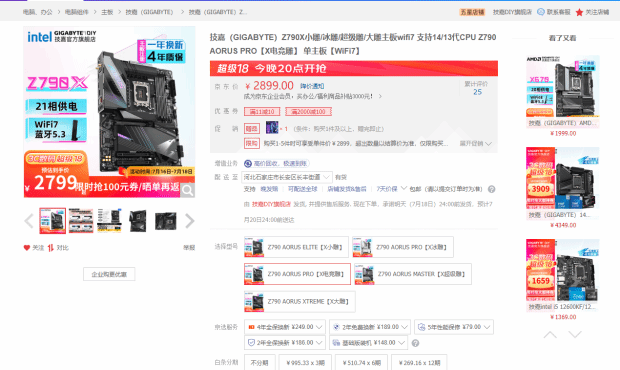Viewport: 620px width, 370px height.
Task: Open customer service chat icon
Action: coord(541,12)
